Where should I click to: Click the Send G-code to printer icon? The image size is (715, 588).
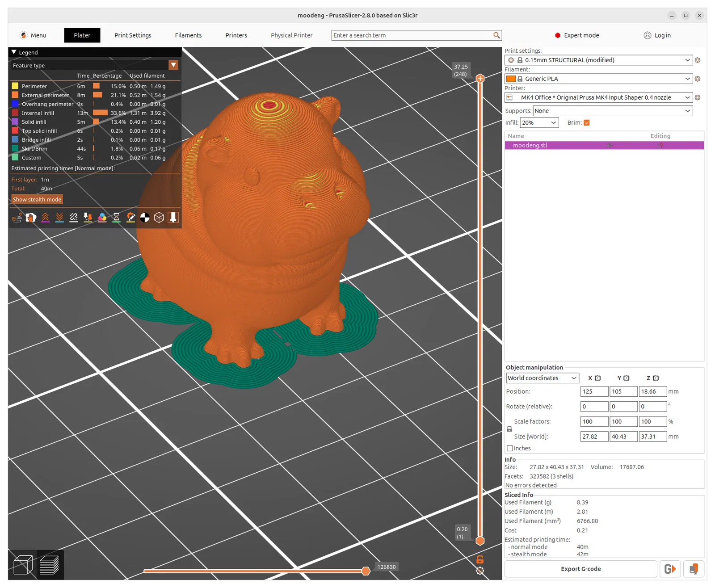pyautogui.click(x=670, y=569)
